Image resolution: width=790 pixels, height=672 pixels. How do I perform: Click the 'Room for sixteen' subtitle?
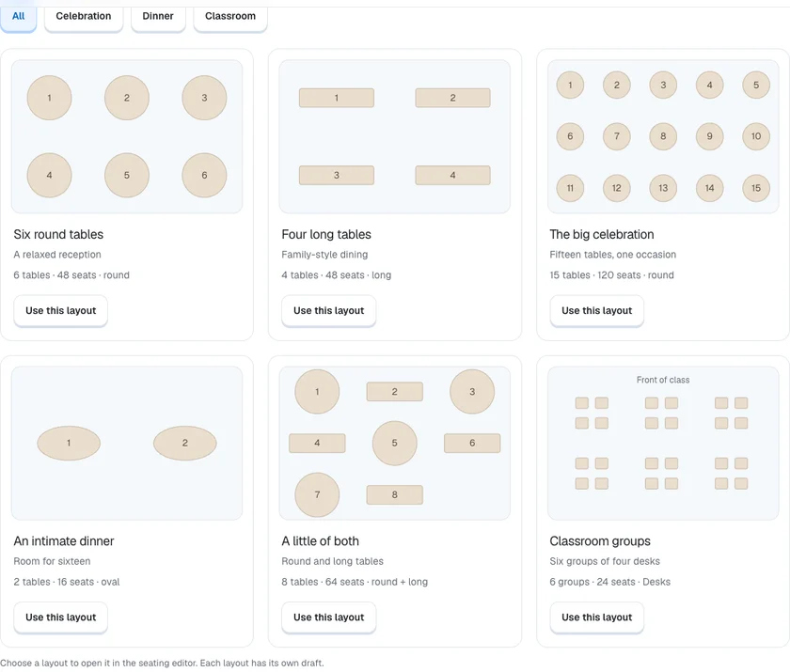52,561
